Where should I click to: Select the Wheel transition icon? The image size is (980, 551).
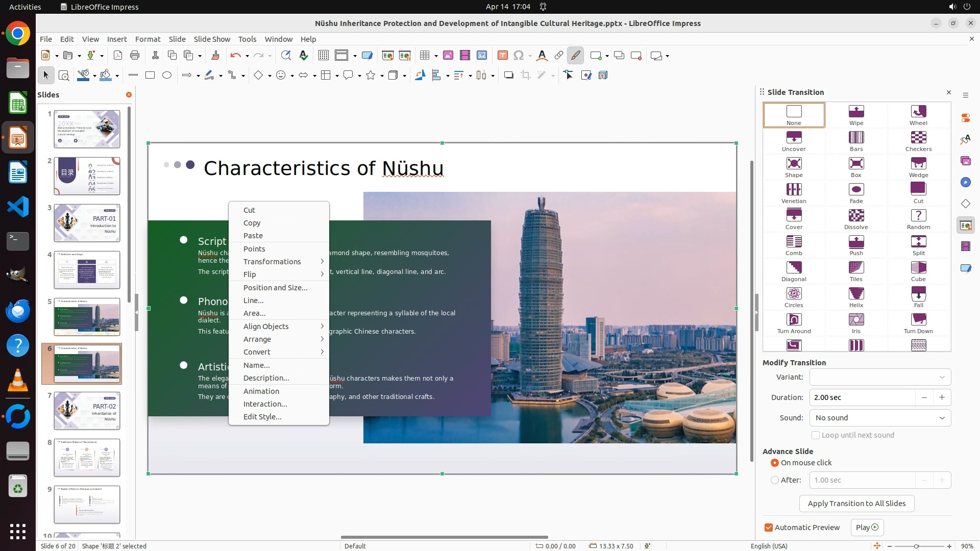click(918, 112)
